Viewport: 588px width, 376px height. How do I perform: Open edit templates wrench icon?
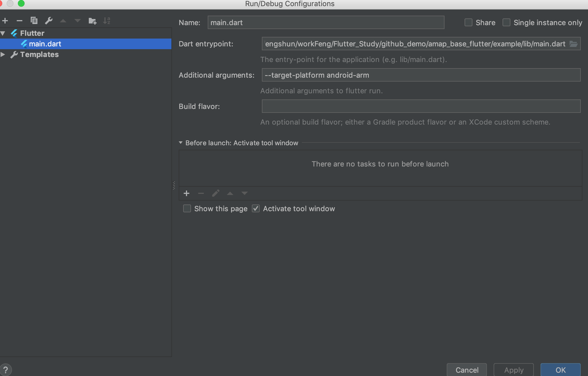[x=49, y=21]
